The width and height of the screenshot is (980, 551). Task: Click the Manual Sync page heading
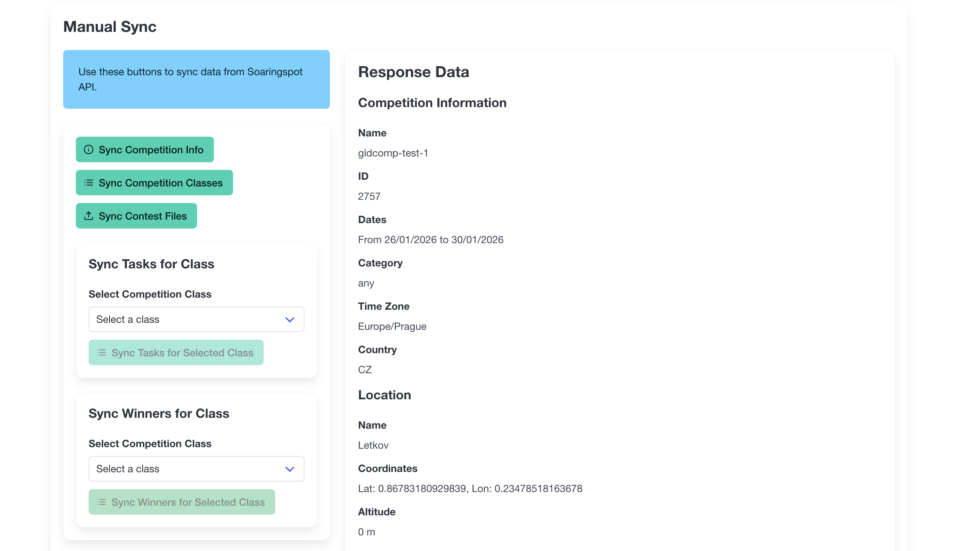110,27
